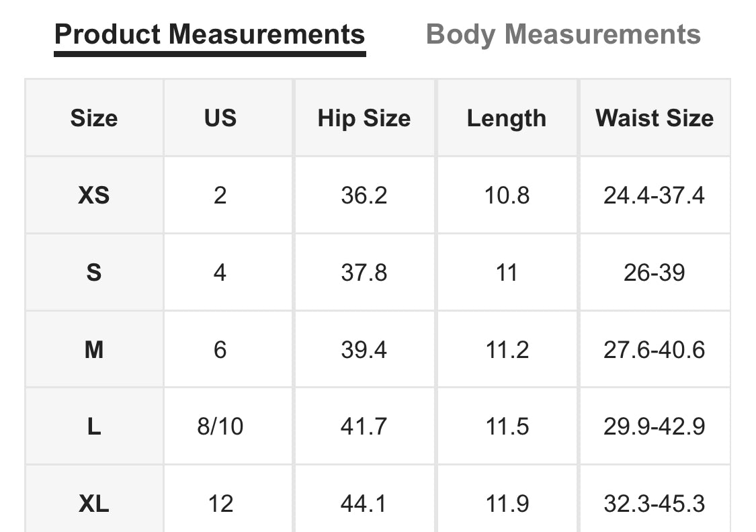The width and height of the screenshot is (756, 532).
Task: Click the L size row label
Action: coord(94,427)
